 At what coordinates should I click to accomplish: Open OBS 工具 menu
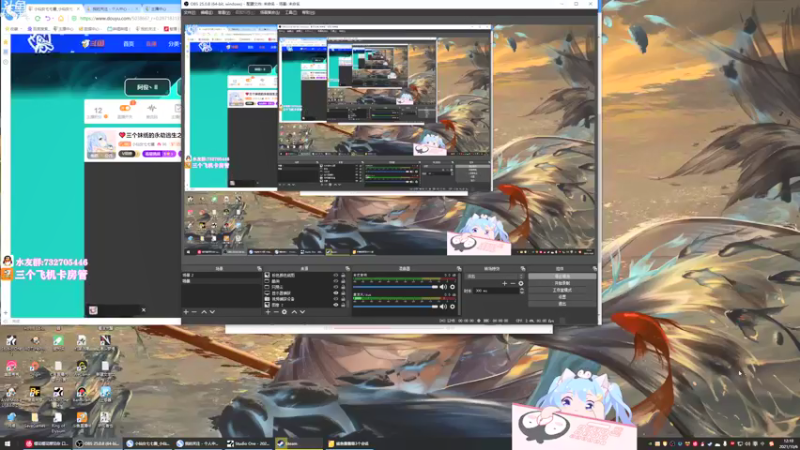tap(291, 12)
